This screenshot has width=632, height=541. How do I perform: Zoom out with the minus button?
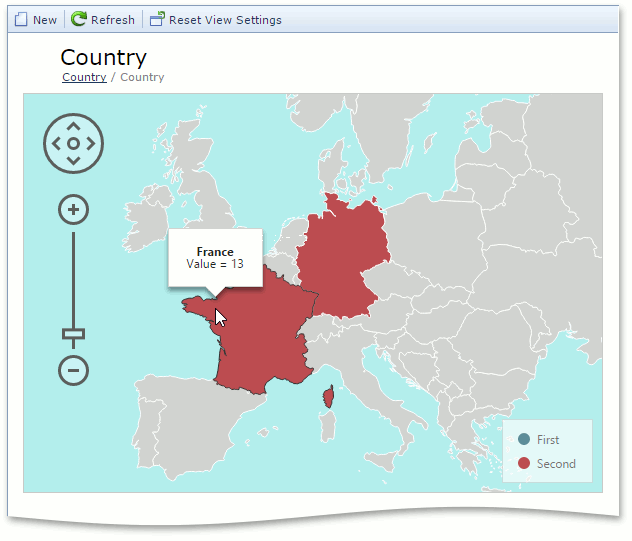tap(73, 370)
